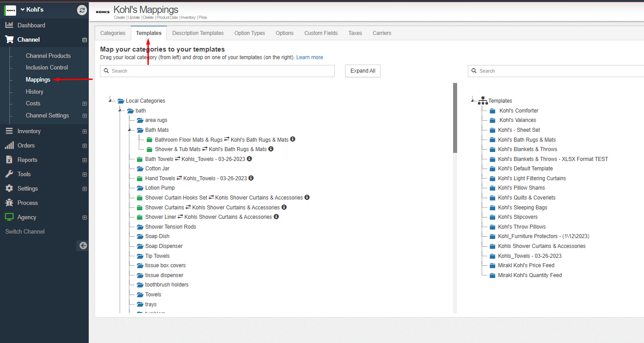Collapse the Bath Mats tree node arrow

tap(129, 130)
